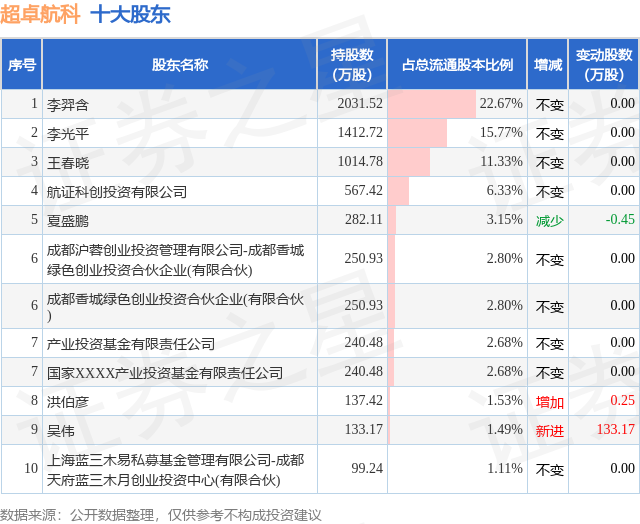The width and height of the screenshot is (640, 524).
Task: Click the 1.53% percentage value
Action: 504,400
